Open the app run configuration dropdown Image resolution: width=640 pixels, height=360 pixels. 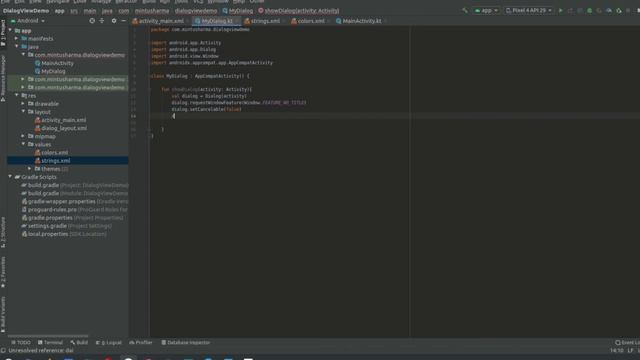click(486, 11)
